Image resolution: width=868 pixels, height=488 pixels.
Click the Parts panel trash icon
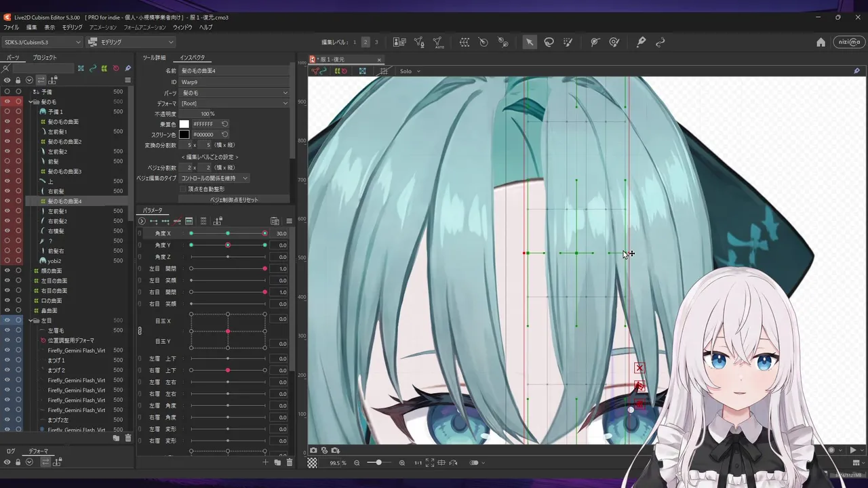click(128, 439)
